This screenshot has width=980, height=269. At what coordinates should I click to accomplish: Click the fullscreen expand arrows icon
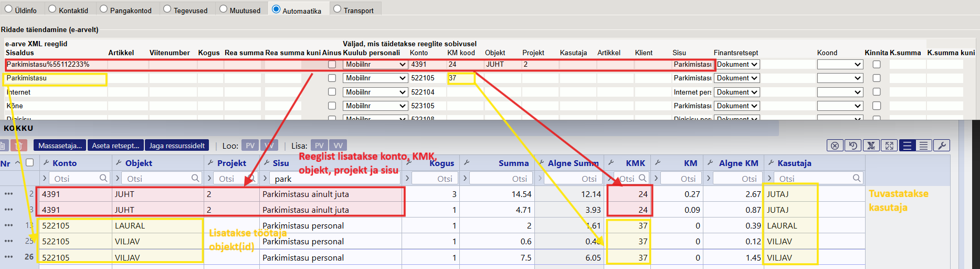click(x=889, y=146)
